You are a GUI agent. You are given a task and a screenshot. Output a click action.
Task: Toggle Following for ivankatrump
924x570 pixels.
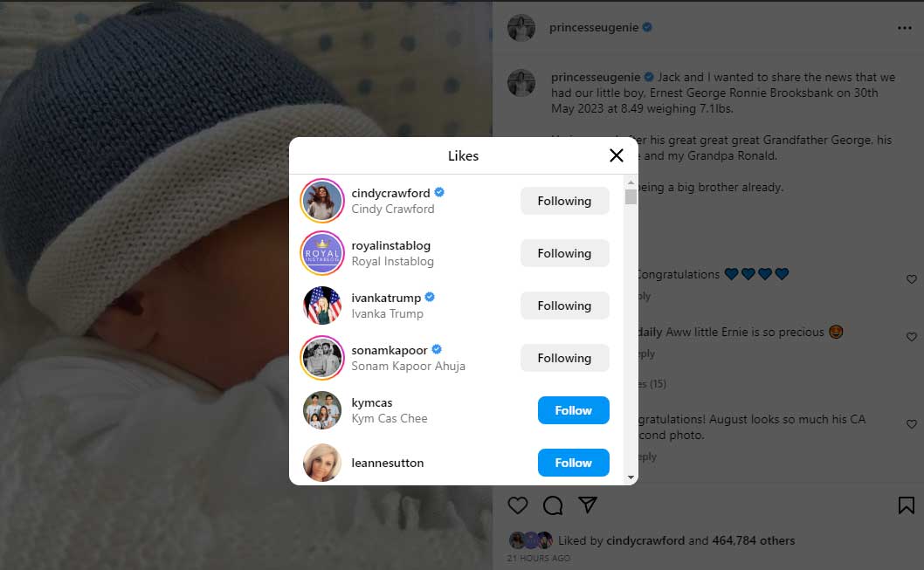point(564,306)
